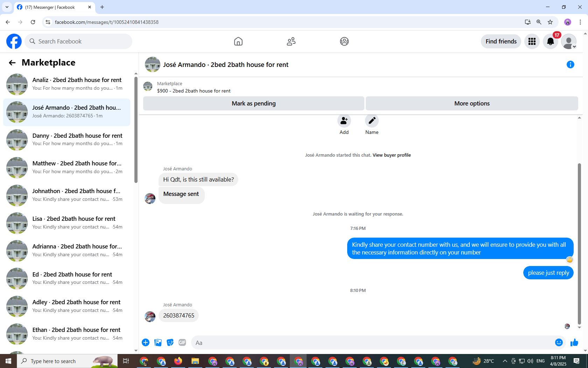This screenshot has height=368, width=588.
Task: Open Danny 2bed 2bath conversation
Action: [66, 140]
